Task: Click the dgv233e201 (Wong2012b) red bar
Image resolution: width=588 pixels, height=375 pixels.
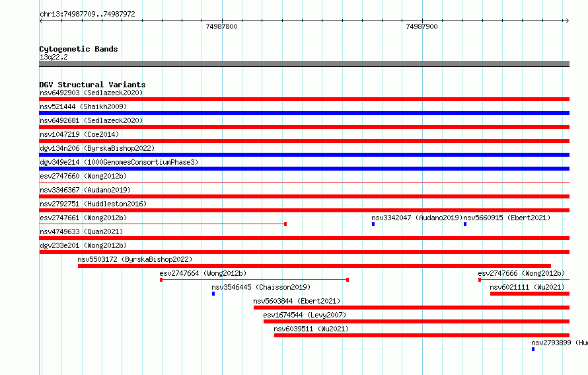Action: [304, 252]
